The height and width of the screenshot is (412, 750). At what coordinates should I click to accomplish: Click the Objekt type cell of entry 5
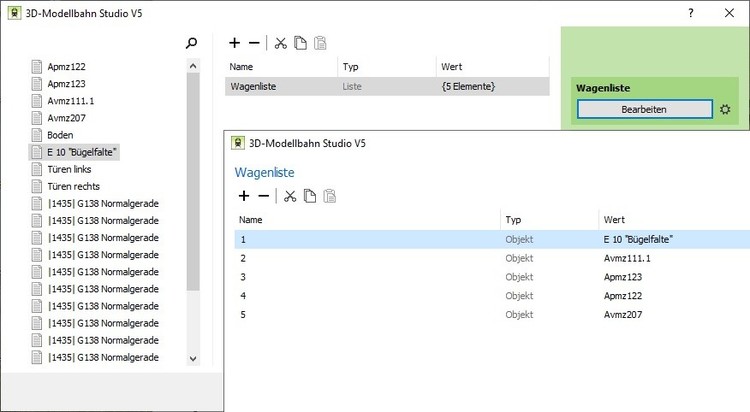[x=519, y=314]
